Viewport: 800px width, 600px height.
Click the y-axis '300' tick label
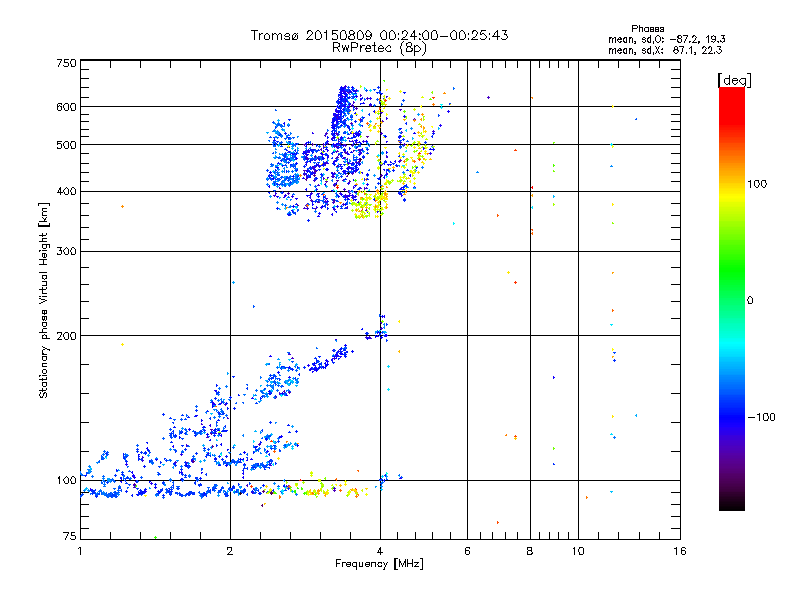[67, 252]
